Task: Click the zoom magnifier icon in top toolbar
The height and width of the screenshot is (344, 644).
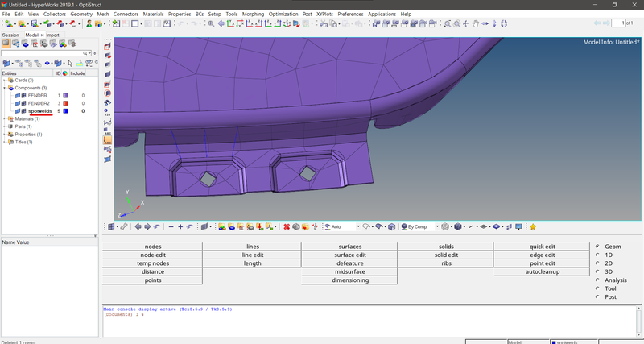Action: 211,24
